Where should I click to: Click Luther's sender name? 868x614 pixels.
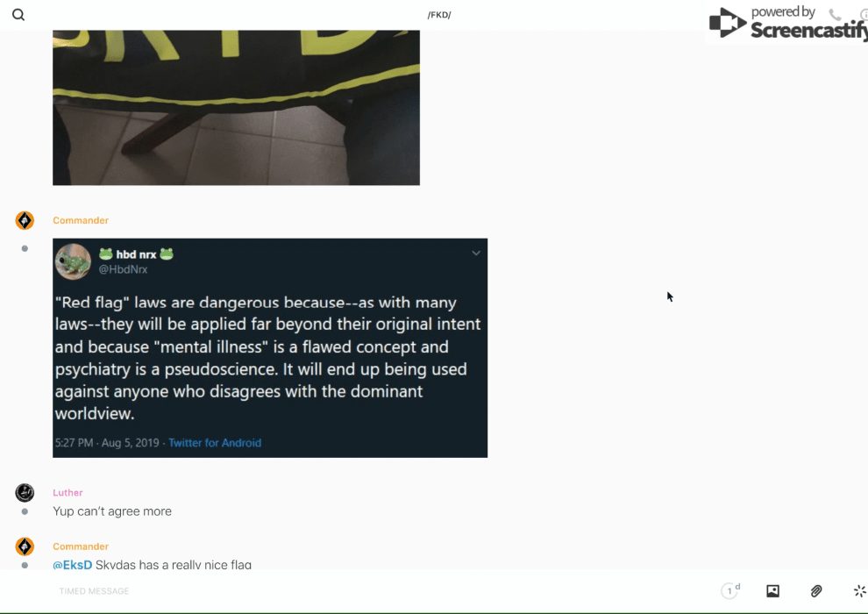[68, 493]
